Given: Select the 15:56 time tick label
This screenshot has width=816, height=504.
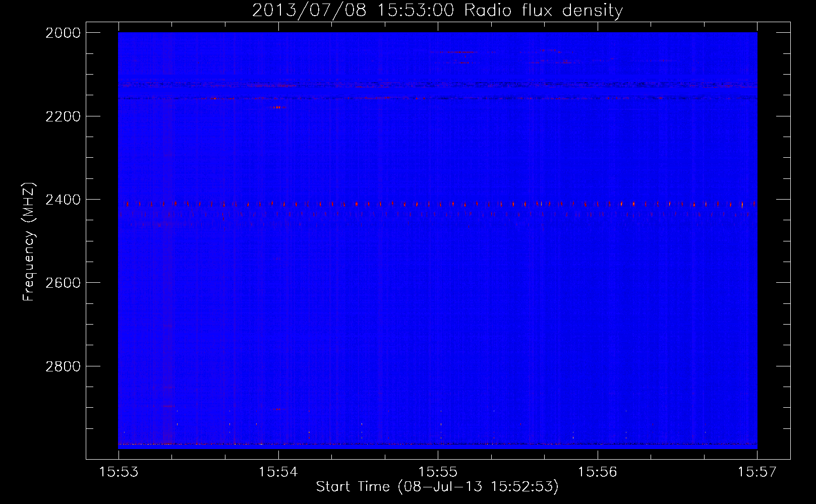Looking at the screenshot, I should point(598,472).
